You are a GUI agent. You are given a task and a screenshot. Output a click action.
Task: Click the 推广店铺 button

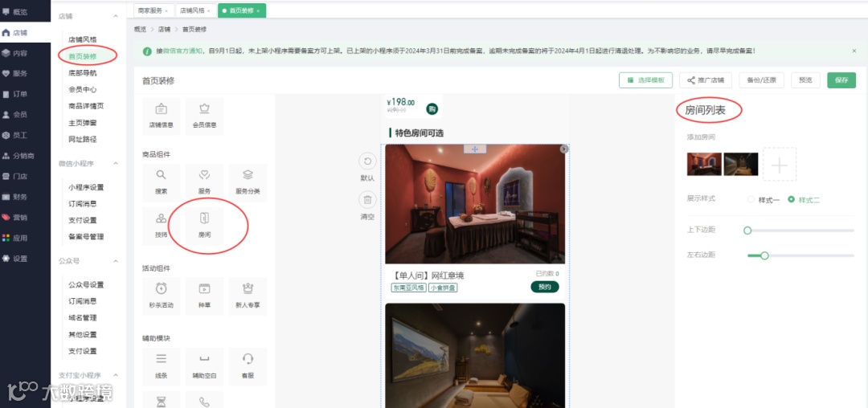pyautogui.click(x=706, y=80)
